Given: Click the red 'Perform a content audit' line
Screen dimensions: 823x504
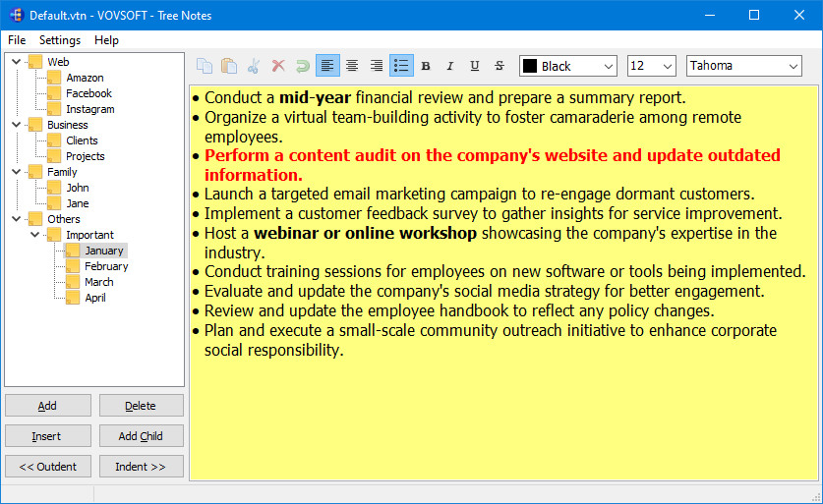Looking at the screenshot, I should [493, 165].
